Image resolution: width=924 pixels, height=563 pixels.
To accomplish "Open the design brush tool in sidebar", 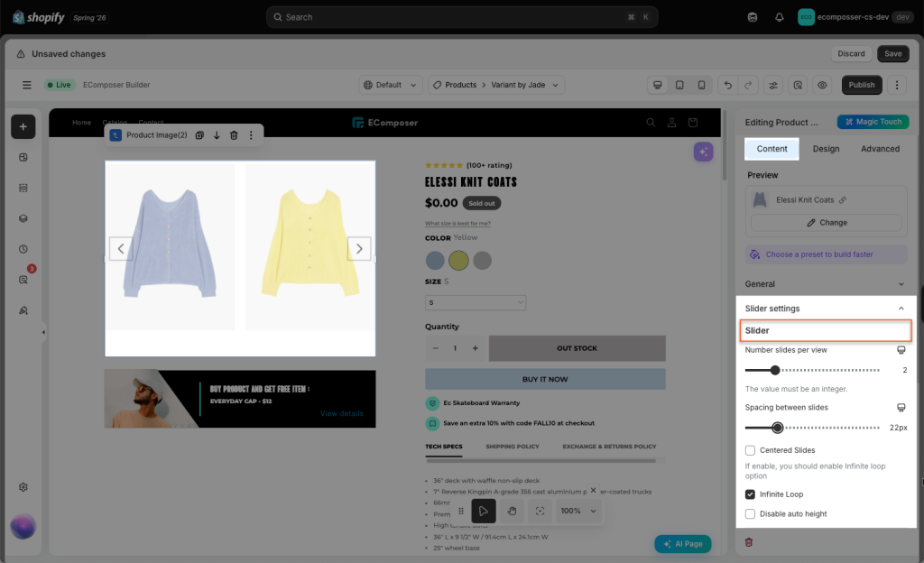I will [x=23, y=310].
